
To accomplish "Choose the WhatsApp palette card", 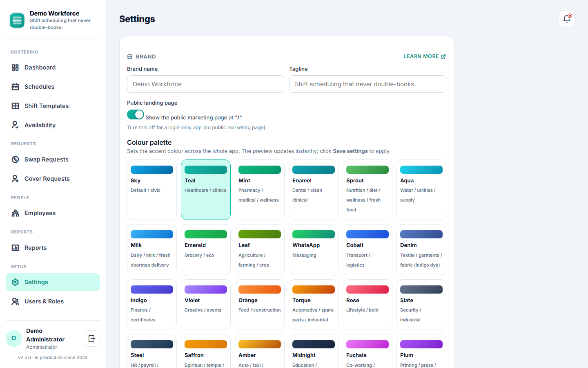I will [x=314, y=250].
